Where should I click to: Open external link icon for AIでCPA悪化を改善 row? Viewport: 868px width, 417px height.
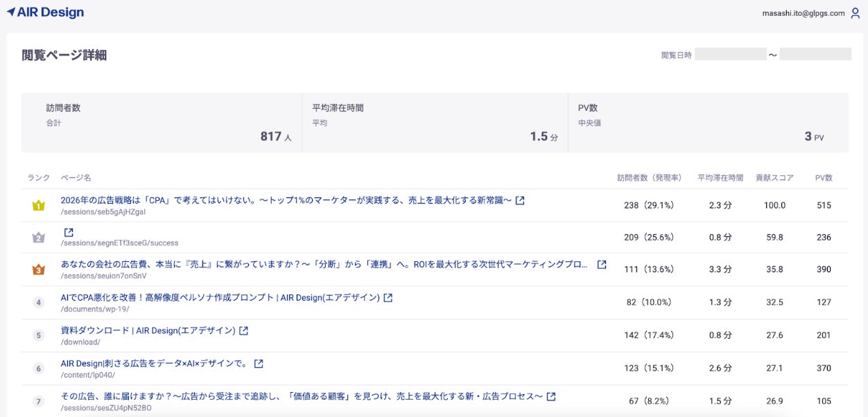(388, 297)
